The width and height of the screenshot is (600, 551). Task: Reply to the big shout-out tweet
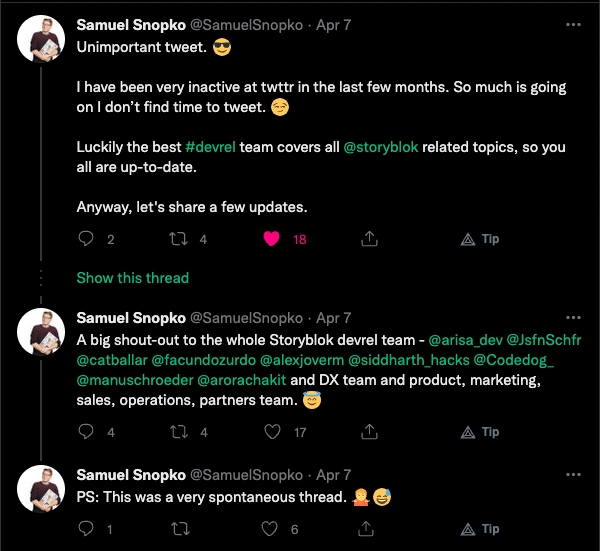[x=86, y=432]
